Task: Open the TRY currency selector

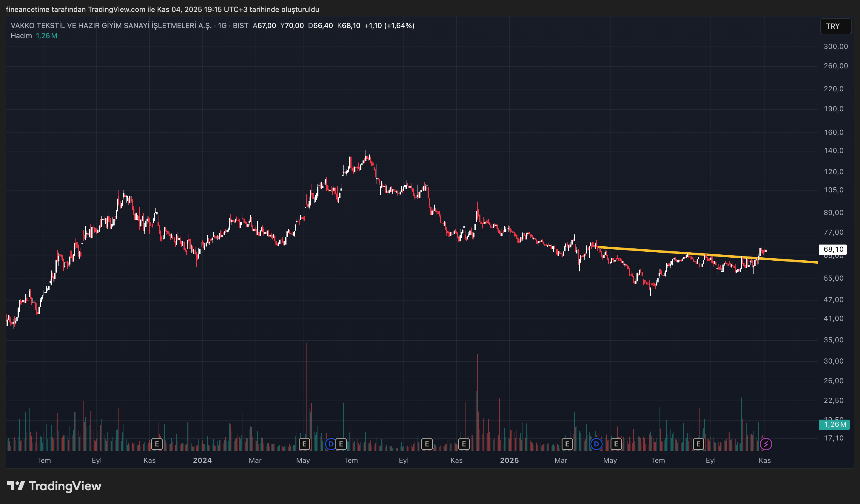Action: (835, 26)
